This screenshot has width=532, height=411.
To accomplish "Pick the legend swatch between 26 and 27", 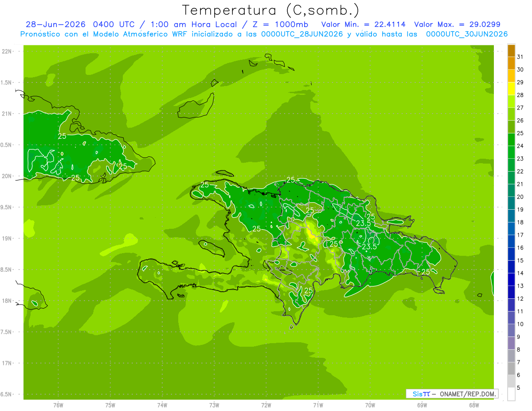I will point(511,114).
